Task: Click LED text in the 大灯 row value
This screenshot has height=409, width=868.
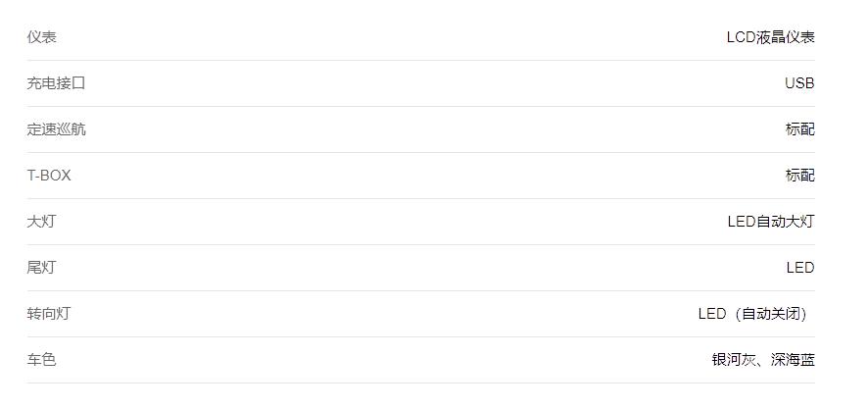Action: (742, 222)
